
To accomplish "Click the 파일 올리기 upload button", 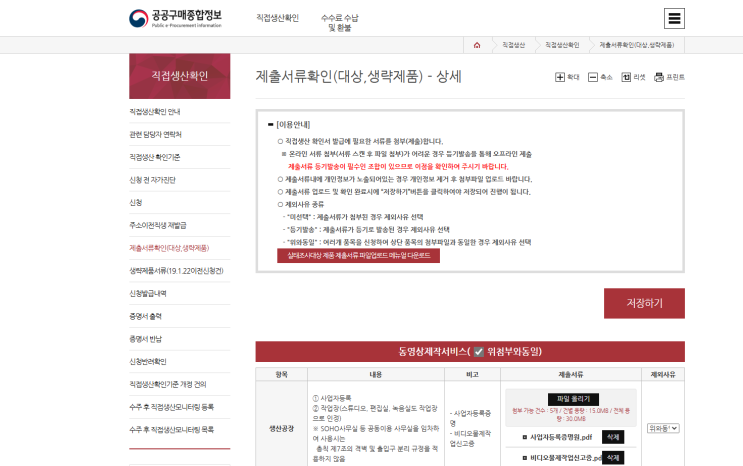I will click(573, 399).
